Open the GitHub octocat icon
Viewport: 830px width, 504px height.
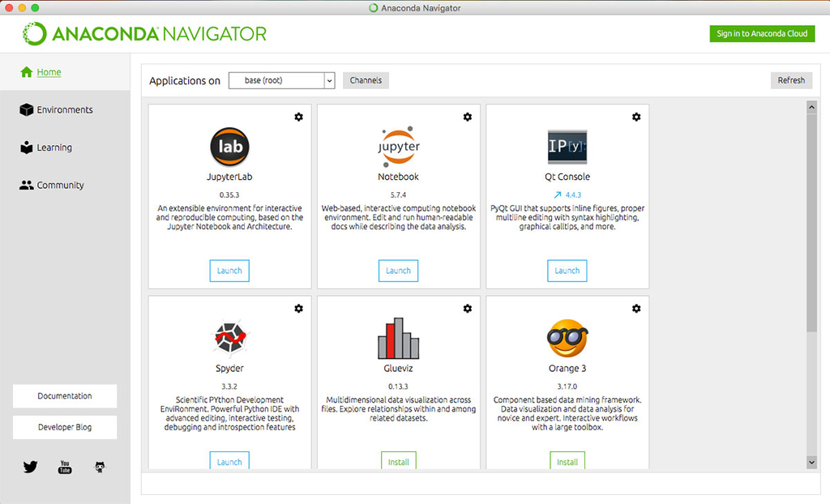point(100,467)
